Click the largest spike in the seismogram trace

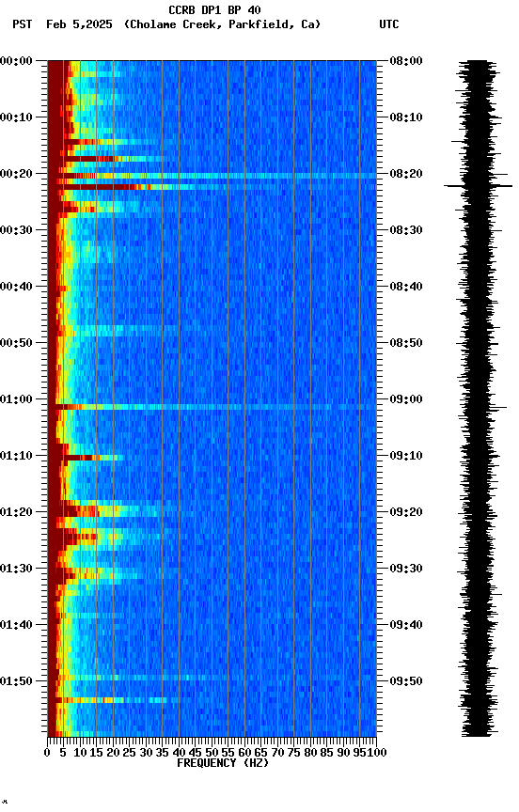478,186
